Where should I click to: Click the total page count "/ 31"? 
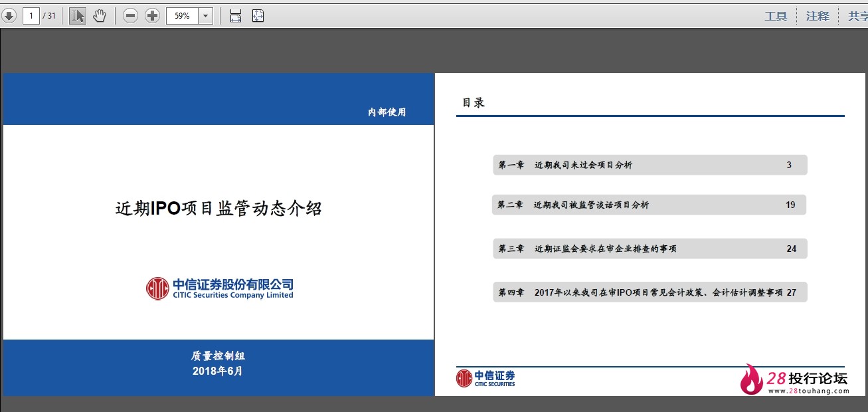point(49,16)
